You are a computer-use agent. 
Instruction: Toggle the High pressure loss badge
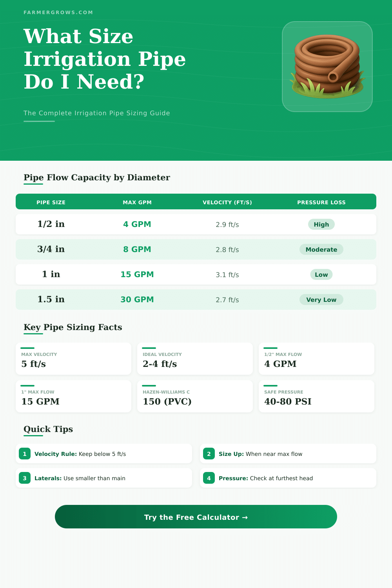click(x=321, y=224)
